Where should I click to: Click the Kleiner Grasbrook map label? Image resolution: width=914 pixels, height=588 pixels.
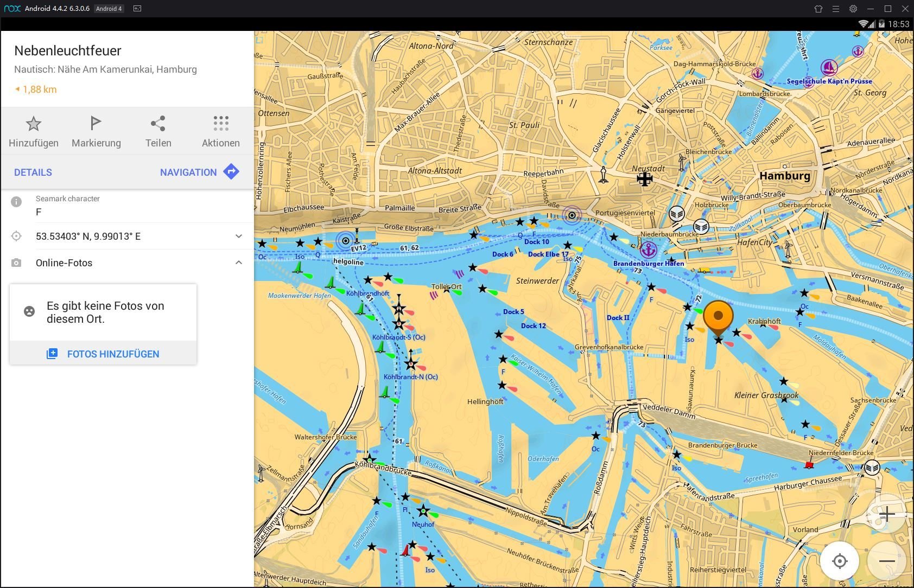click(x=766, y=395)
